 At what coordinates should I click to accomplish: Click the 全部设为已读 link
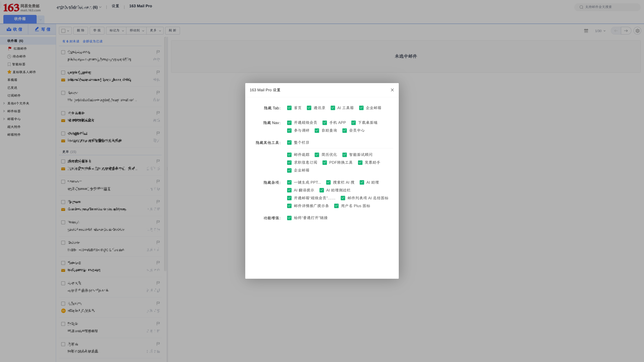(93, 41)
